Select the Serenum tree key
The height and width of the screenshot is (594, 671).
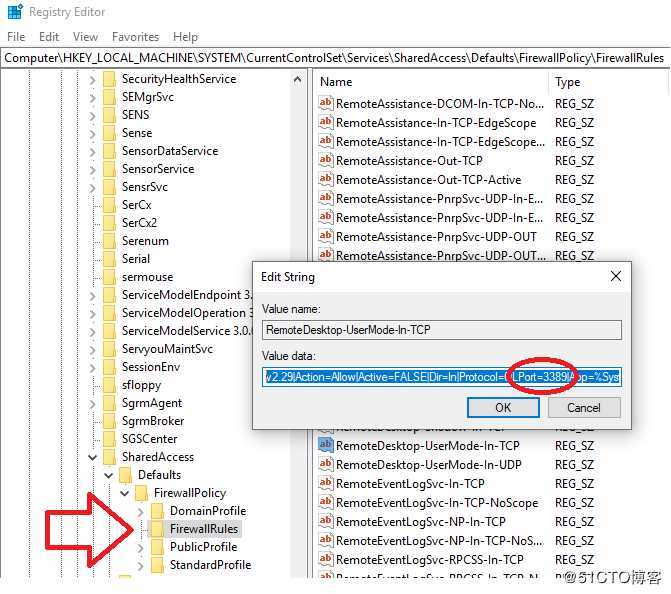coord(145,241)
